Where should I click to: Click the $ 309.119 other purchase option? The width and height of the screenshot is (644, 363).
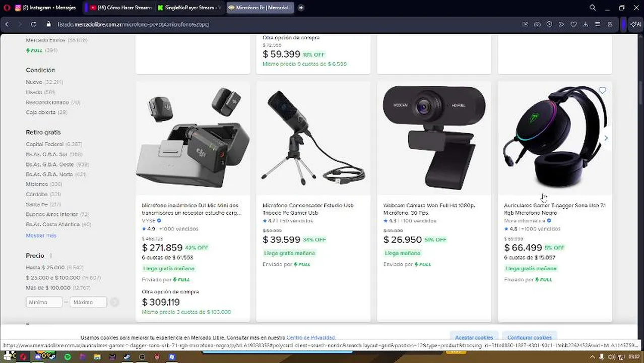click(x=161, y=302)
